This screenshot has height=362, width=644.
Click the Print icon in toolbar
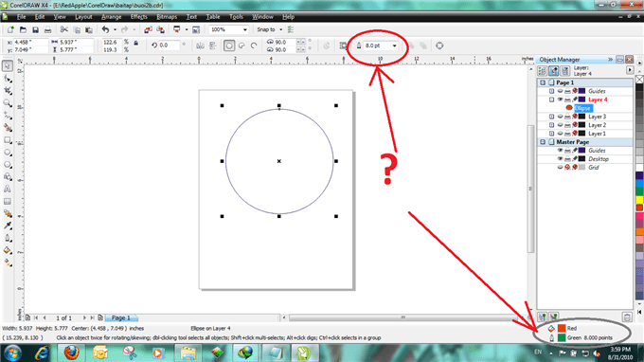47,29
